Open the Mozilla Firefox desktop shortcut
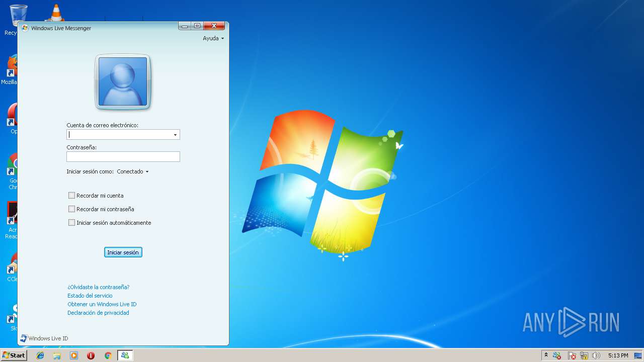The width and height of the screenshot is (644, 362). point(10,69)
